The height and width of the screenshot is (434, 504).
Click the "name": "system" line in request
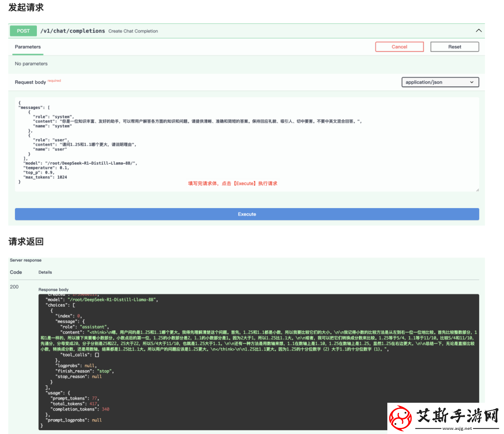point(52,126)
